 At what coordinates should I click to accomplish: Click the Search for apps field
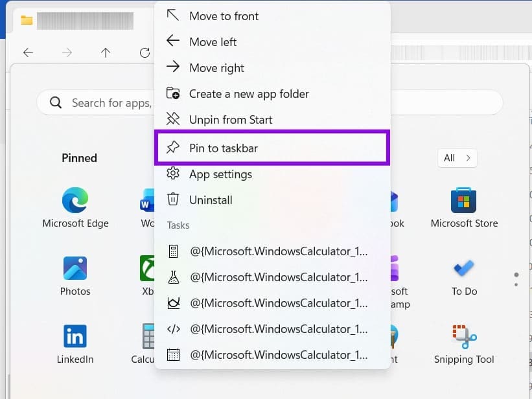pyautogui.click(x=270, y=102)
